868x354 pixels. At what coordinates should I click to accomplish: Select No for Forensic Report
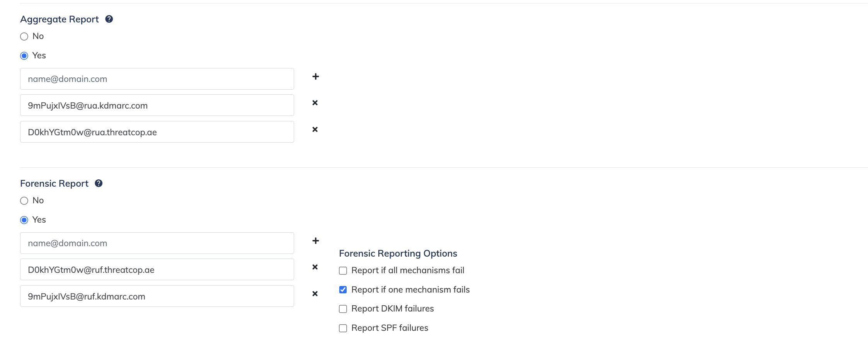(24, 201)
